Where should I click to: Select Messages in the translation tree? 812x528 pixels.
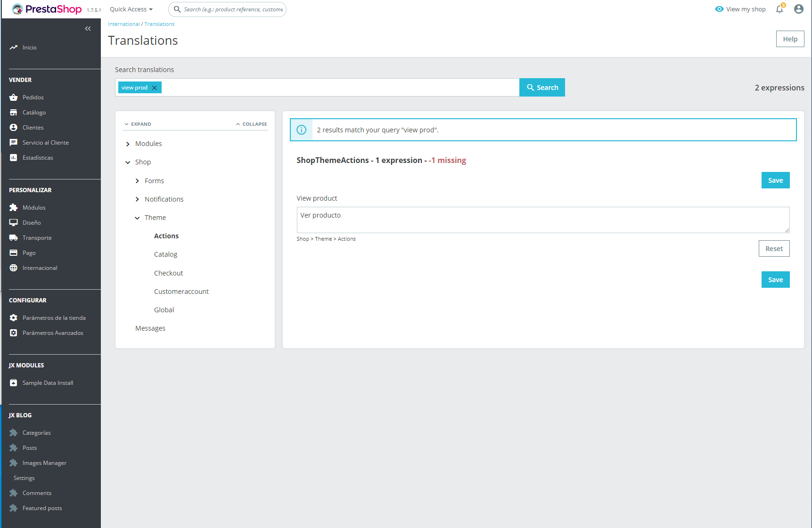150,328
